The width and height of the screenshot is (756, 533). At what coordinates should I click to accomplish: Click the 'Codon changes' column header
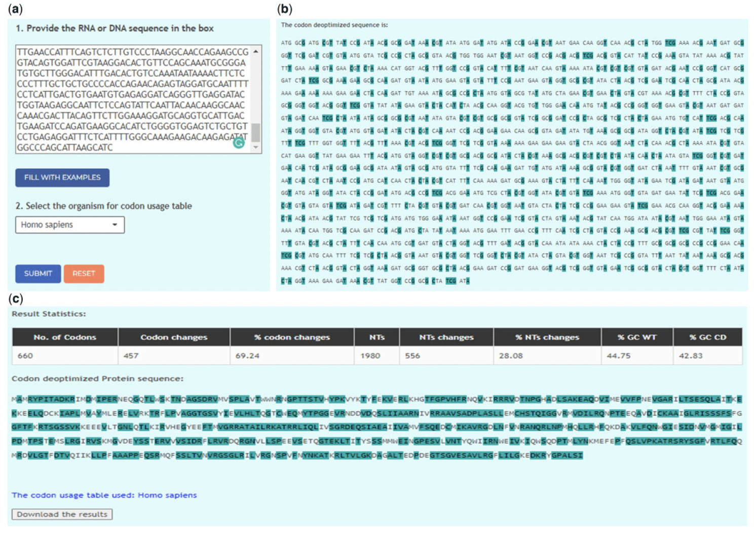[x=173, y=337]
